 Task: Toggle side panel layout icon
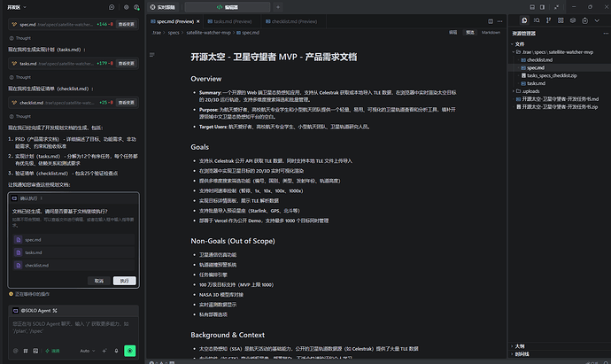tap(543, 7)
